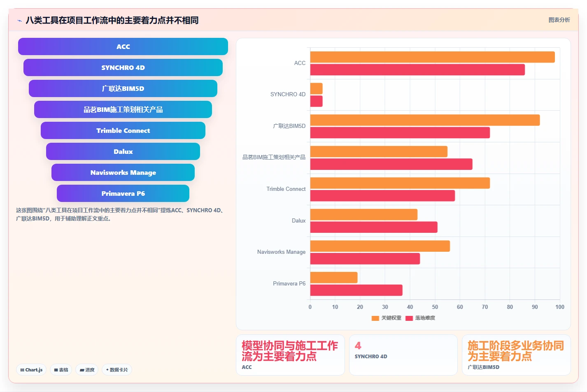
Task: Select the Trimble Connect funnel bar
Action: (x=123, y=130)
